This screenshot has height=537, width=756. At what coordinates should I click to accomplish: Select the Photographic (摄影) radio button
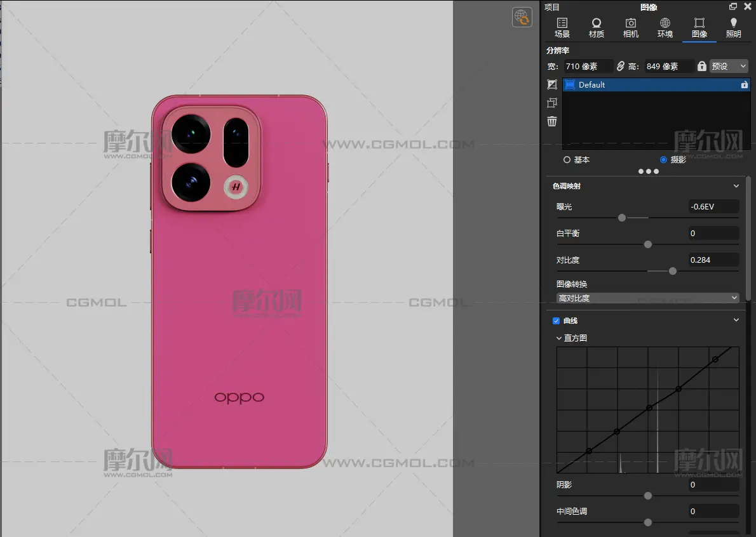pyautogui.click(x=664, y=160)
